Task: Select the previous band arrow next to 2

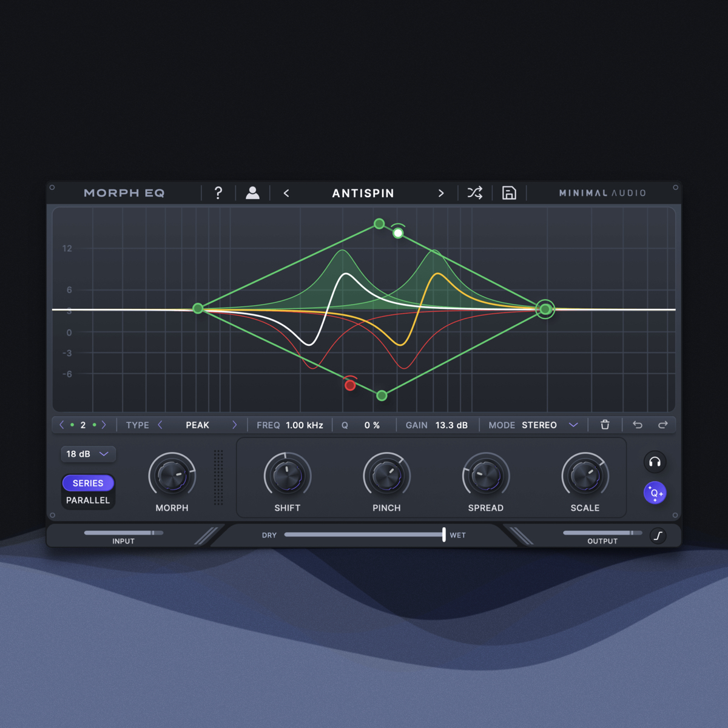Action: point(61,425)
